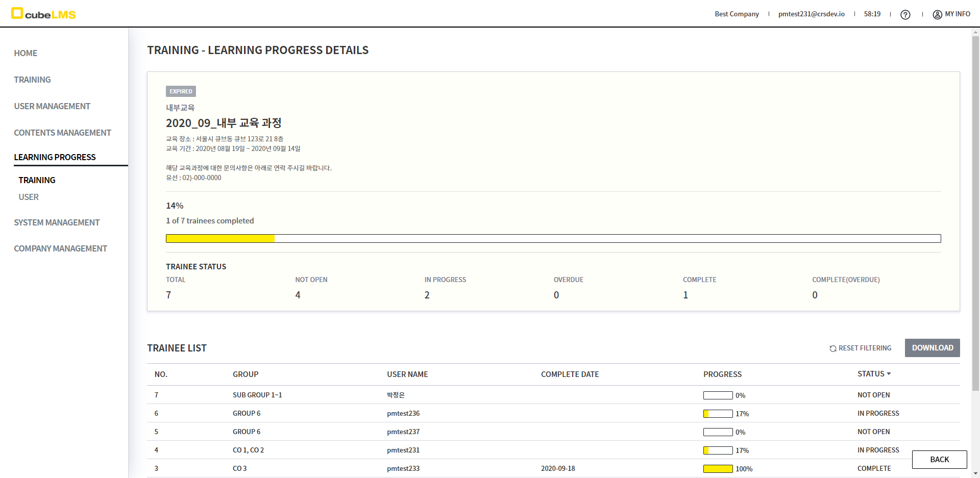Open COMPANY MANAGEMENT menu
This screenshot has width=980, height=478.
[60, 248]
